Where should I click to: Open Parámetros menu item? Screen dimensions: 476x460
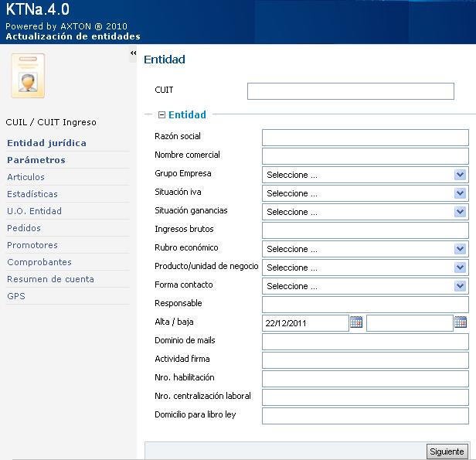coord(36,160)
